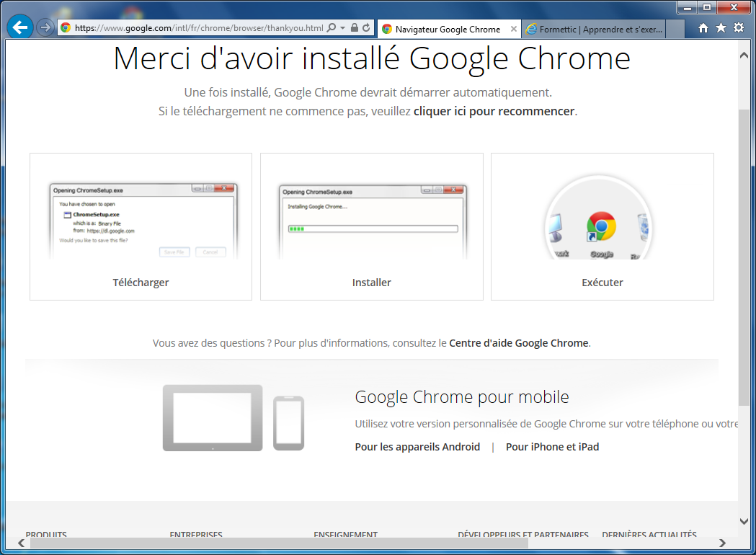Click the vertical scrollbar thumb
Screen dimensions: 756x555
click(744, 258)
